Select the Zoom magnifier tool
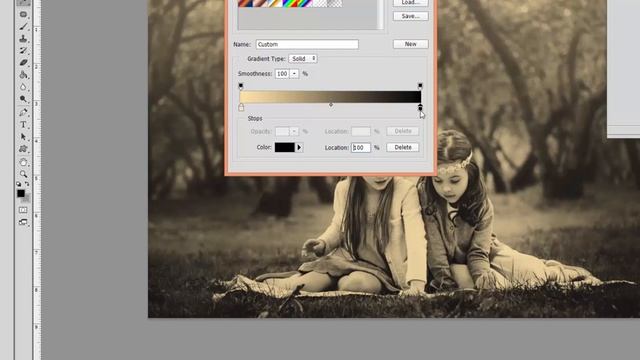This screenshot has height=360, width=640. (x=23, y=174)
